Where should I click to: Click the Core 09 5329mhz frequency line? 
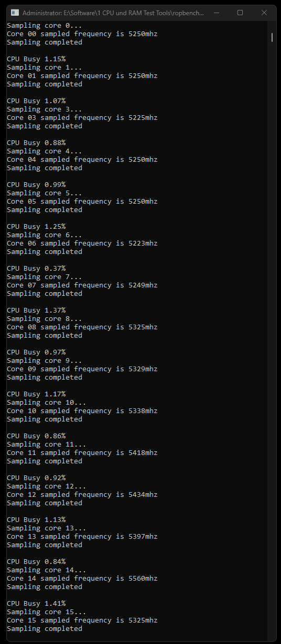coord(82,369)
